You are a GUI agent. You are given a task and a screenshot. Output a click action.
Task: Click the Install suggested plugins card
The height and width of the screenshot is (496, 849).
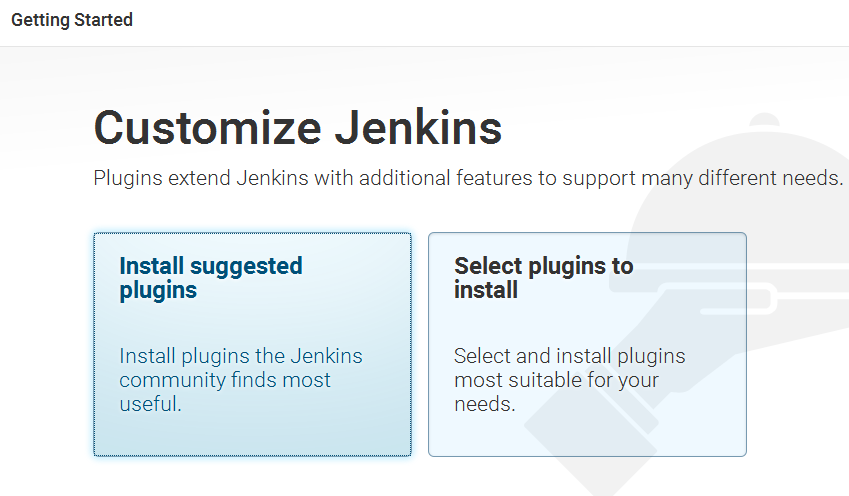252,344
